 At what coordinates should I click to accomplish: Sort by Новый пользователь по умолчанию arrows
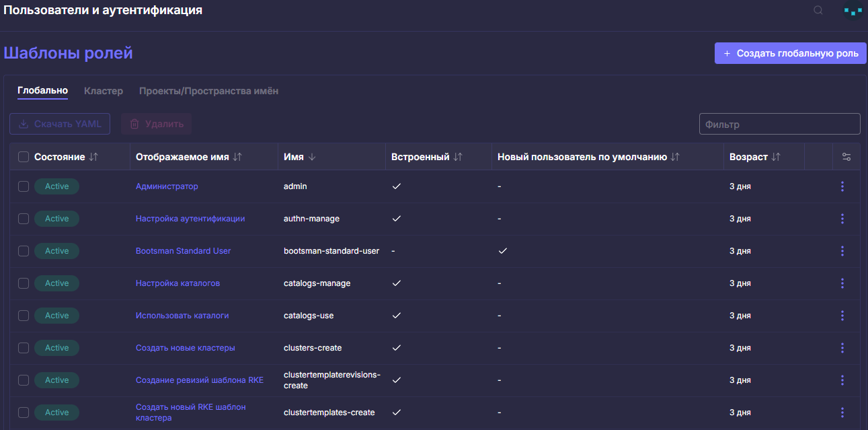pos(675,157)
